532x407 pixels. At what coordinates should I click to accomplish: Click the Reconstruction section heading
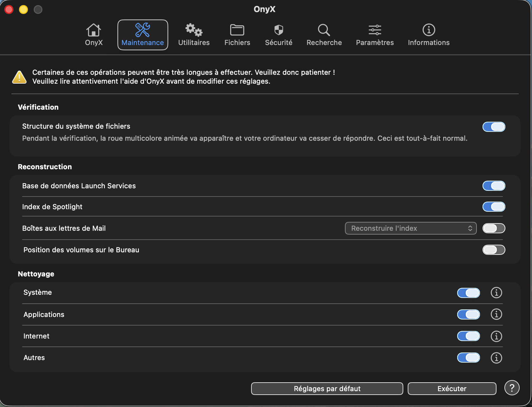coord(45,167)
